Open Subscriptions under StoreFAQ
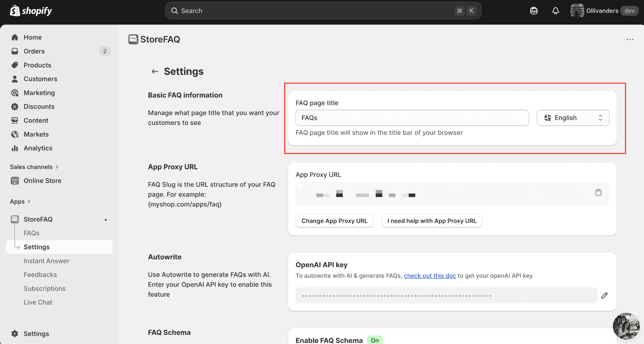 (x=45, y=288)
